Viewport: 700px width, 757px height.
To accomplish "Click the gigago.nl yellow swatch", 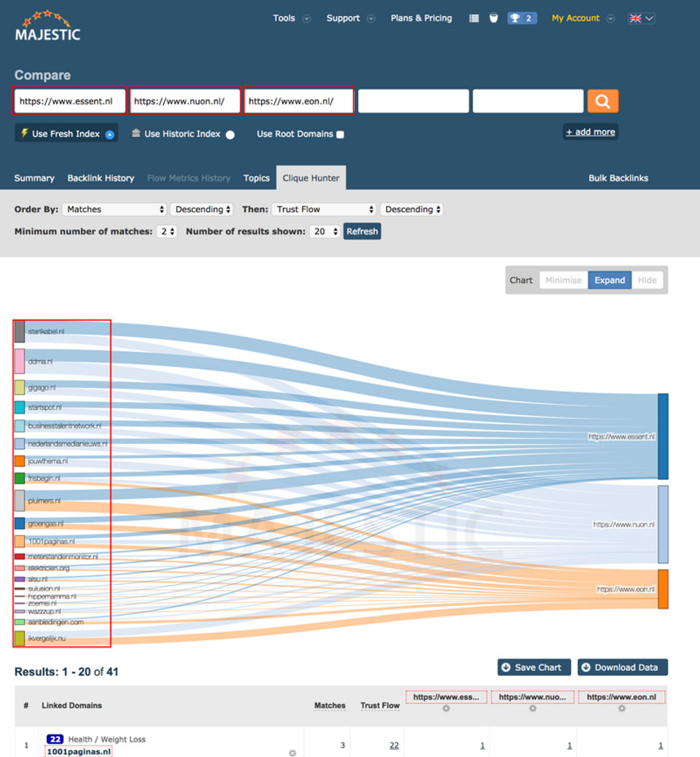I will click(x=19, y=387).
